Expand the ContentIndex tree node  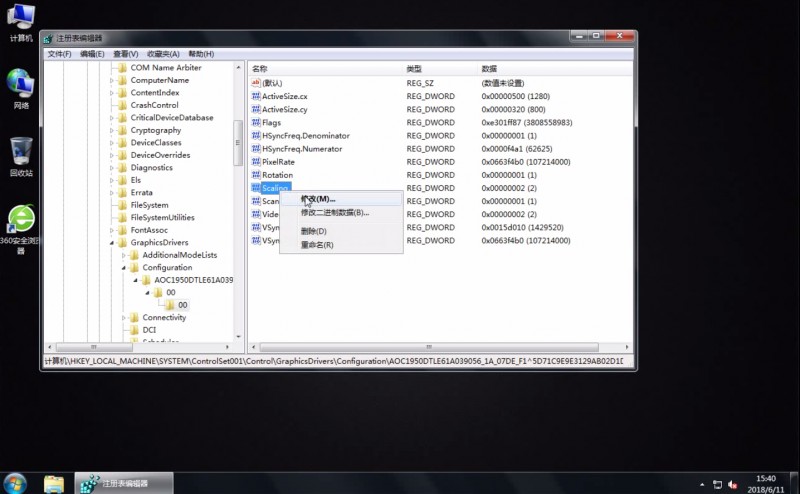tap(112, 93)
